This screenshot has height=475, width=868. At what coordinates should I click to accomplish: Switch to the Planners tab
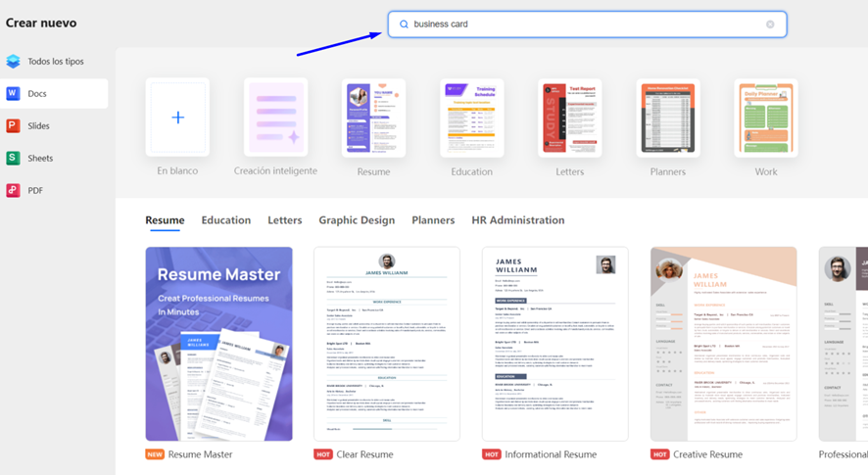(x=433, y=220)
